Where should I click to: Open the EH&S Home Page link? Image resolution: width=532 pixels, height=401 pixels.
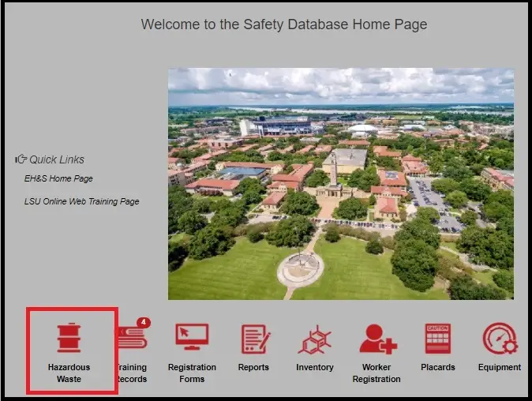[58, 179]
